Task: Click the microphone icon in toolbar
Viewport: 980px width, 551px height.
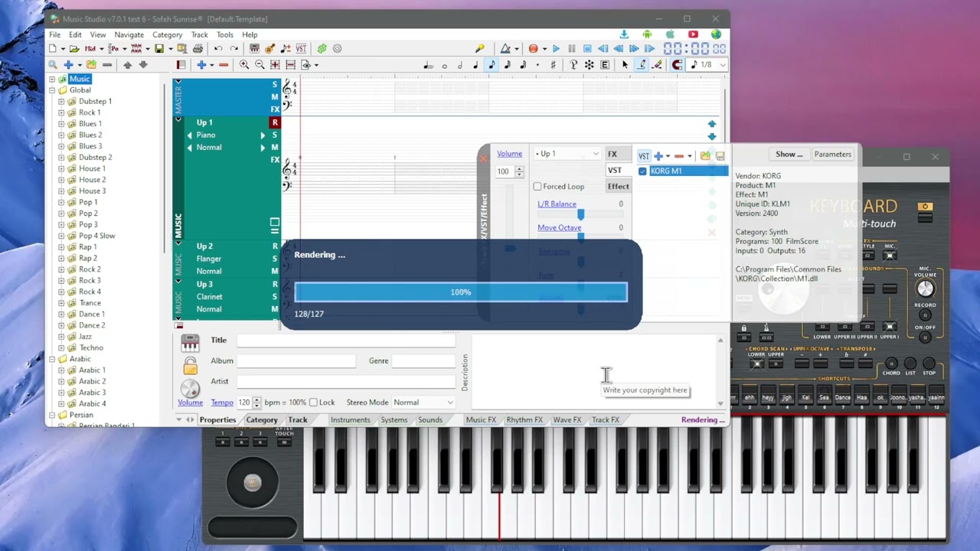Action: click(x=480, y=48)
